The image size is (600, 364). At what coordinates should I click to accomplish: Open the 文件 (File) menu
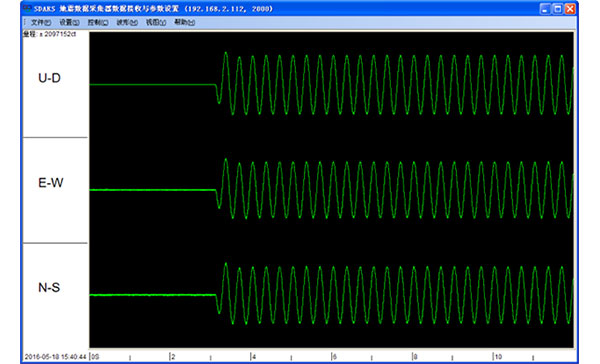[x=41, y=23]
